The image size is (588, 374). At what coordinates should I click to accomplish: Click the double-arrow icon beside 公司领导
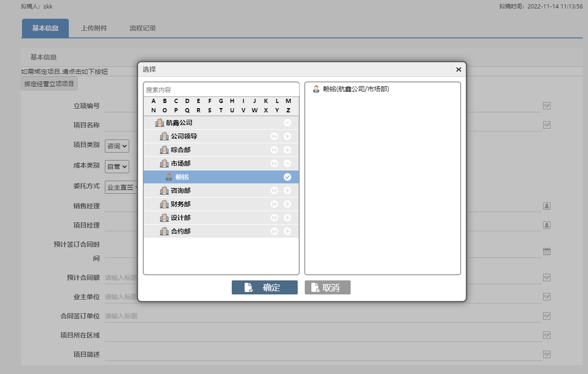pos(274,136)
